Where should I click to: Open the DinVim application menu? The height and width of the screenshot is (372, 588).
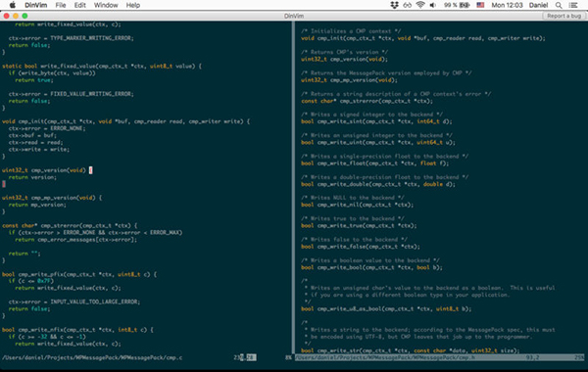(x=36, y=5)
